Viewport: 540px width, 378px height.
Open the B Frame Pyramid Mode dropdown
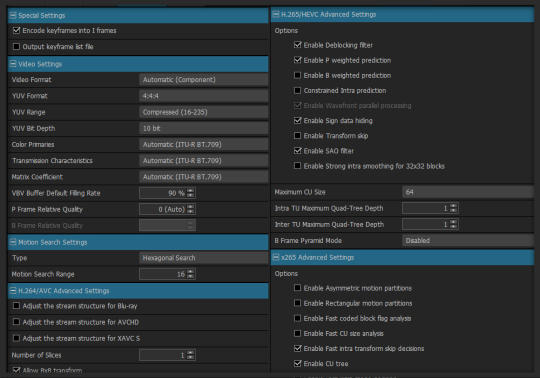pos(468,241)
